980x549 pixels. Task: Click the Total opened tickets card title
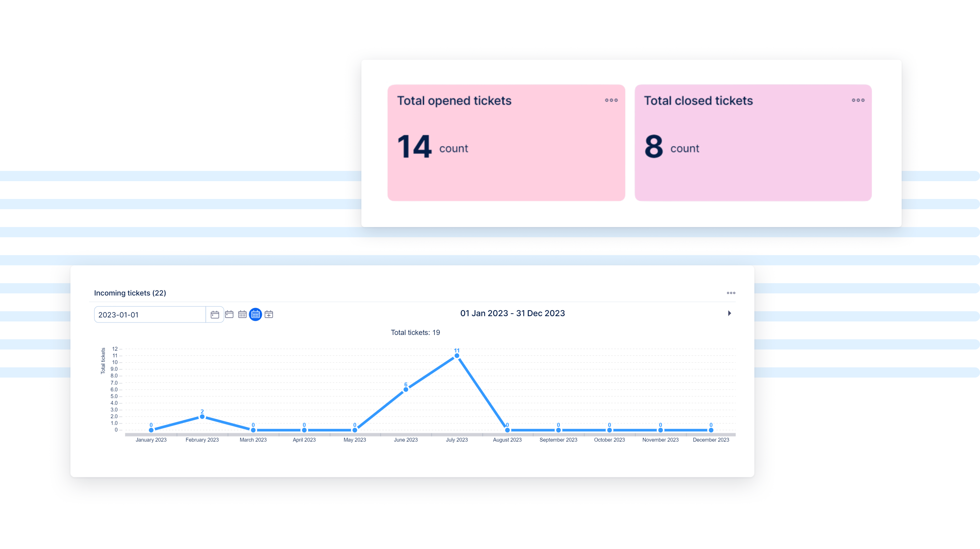(x=454, y=100)
